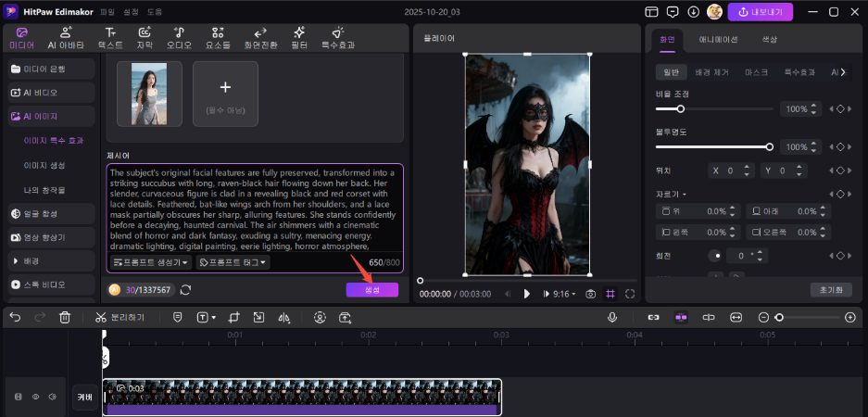
Task: Click the delete trash icon in timeline toolbar
Action: (x=65, y=317)
